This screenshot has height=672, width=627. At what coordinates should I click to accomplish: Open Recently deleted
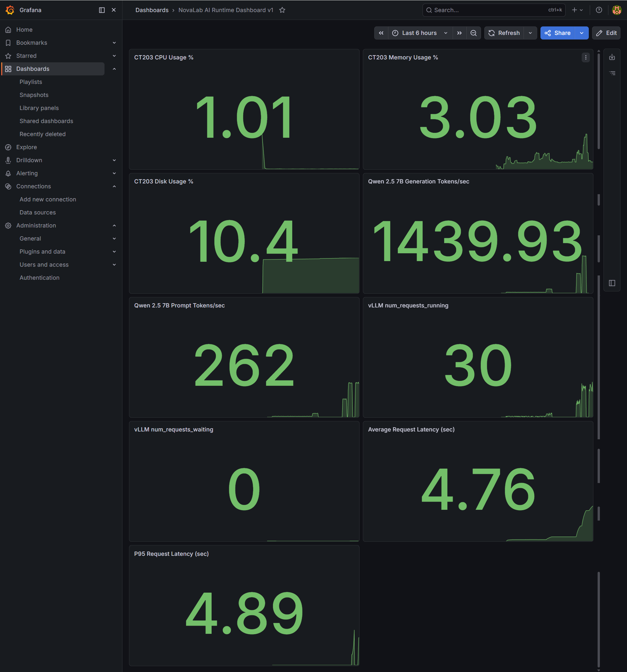tap(42, 134)
